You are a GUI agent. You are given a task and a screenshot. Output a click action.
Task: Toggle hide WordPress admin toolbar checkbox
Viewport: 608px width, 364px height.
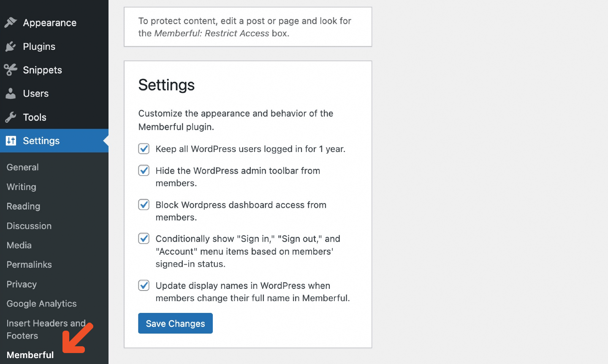pos(144,171)
